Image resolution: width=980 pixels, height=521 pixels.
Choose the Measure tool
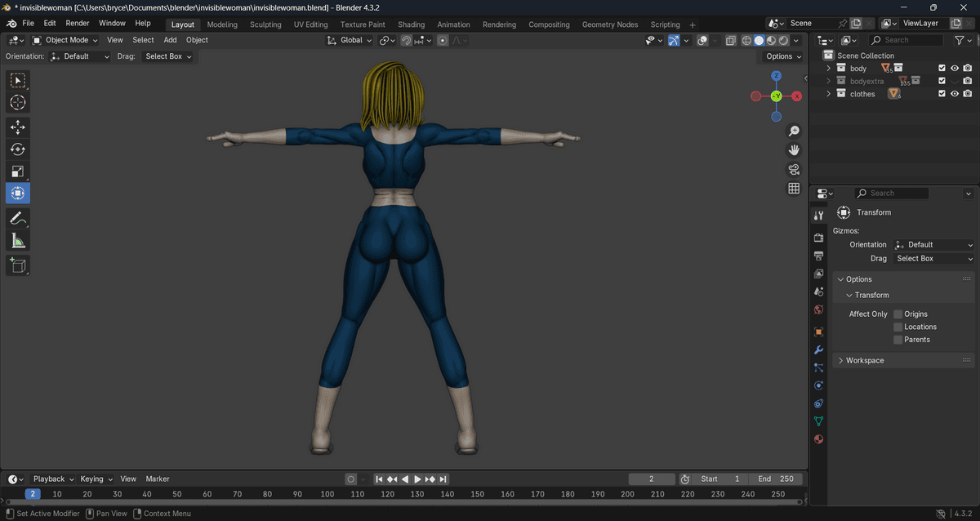click(17, 240)
